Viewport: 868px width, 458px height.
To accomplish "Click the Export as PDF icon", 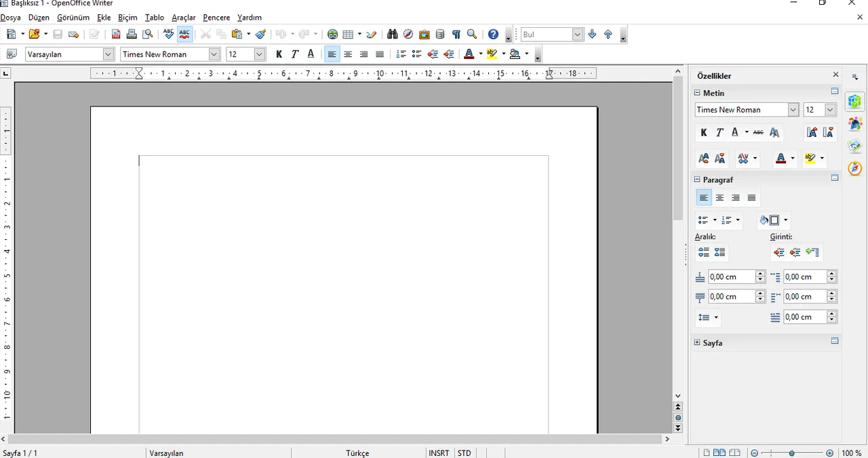I will [x=115, y=34].
